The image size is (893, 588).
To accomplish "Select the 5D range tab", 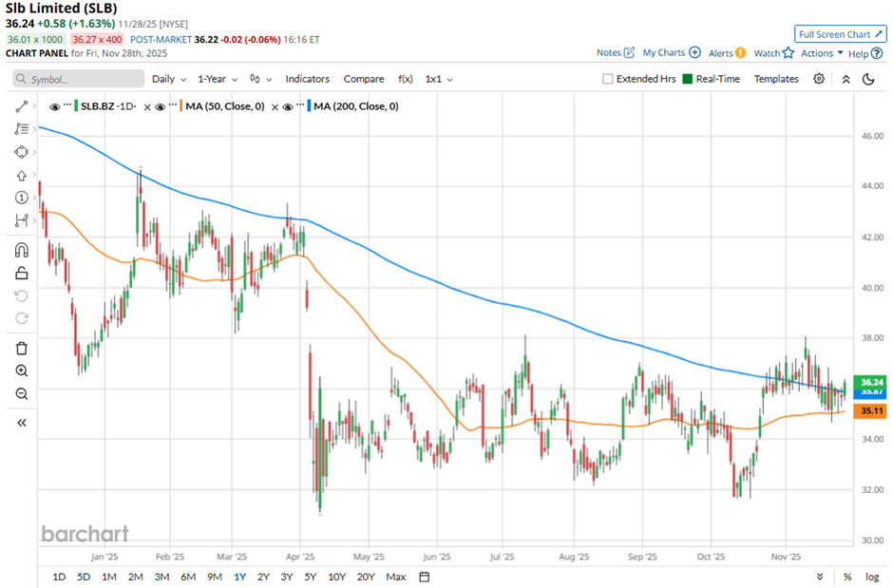I will (84, 577).
